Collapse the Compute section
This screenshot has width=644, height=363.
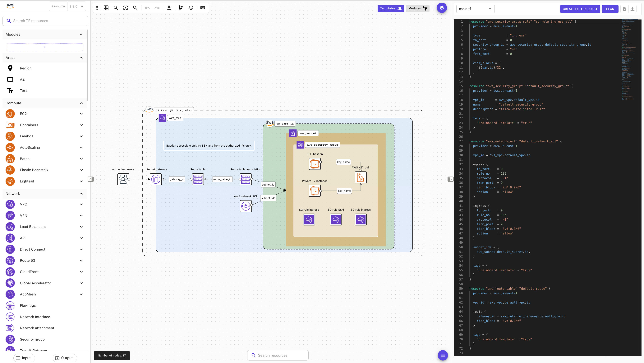coord(81,103)
